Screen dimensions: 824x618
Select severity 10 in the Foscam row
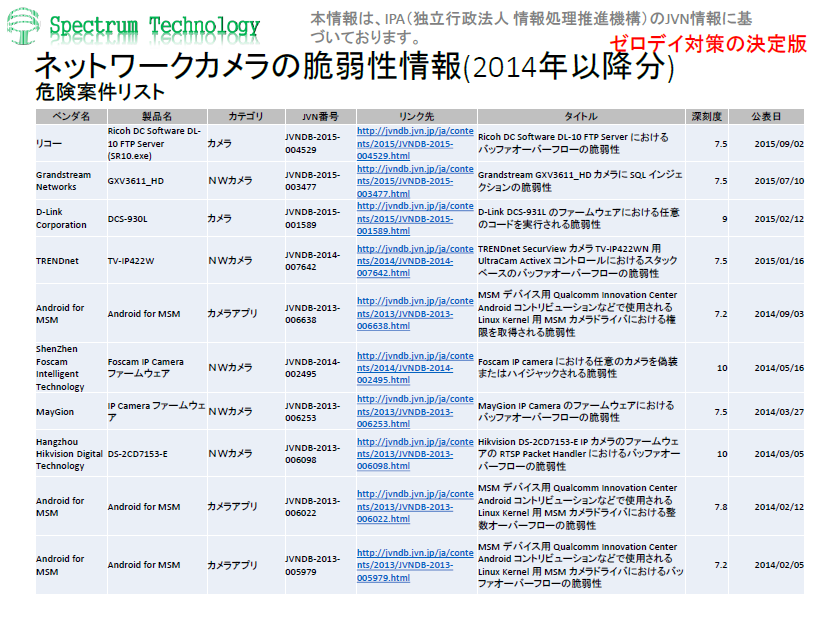coord(723,368)
